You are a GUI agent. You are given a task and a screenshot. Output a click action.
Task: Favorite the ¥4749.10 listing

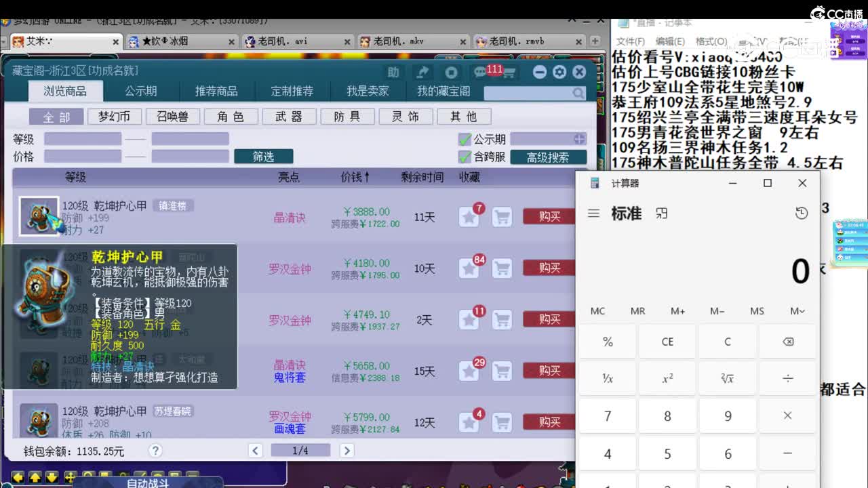click(469, 319)
